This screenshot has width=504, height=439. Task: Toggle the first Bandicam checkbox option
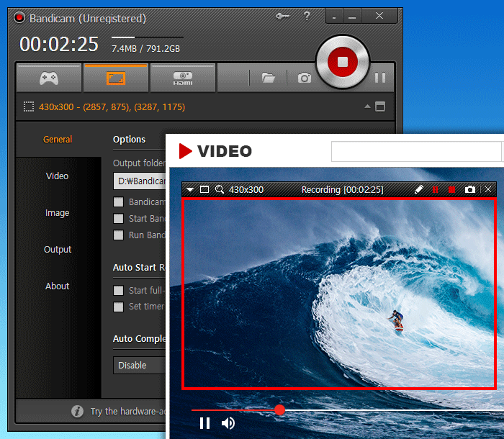click(x=118, y=202)
